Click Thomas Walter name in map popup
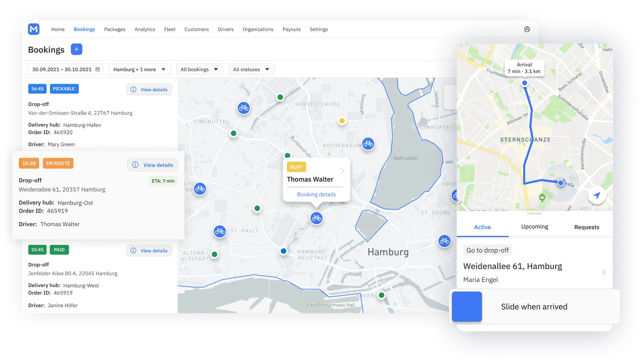 (310, 179)
